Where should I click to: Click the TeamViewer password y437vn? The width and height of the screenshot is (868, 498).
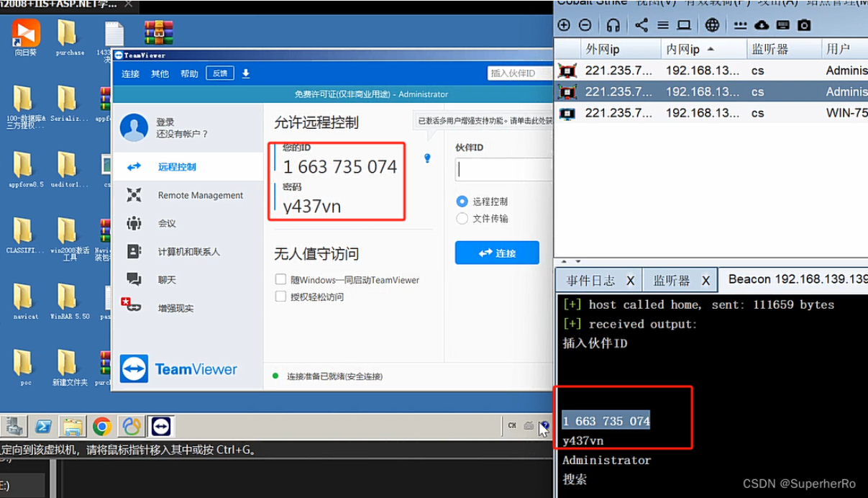311,207
